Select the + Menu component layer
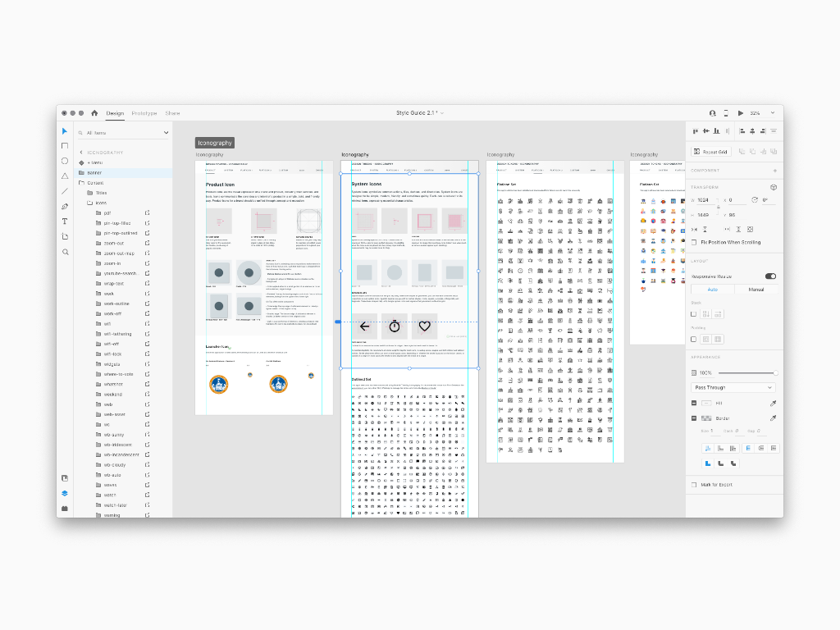 coord(123,162)
